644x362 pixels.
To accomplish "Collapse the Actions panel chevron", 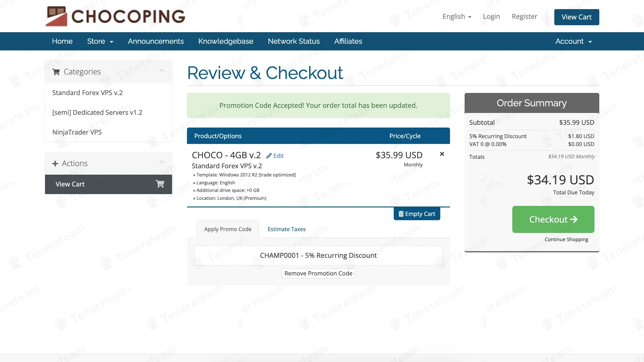I will [162, 162].
